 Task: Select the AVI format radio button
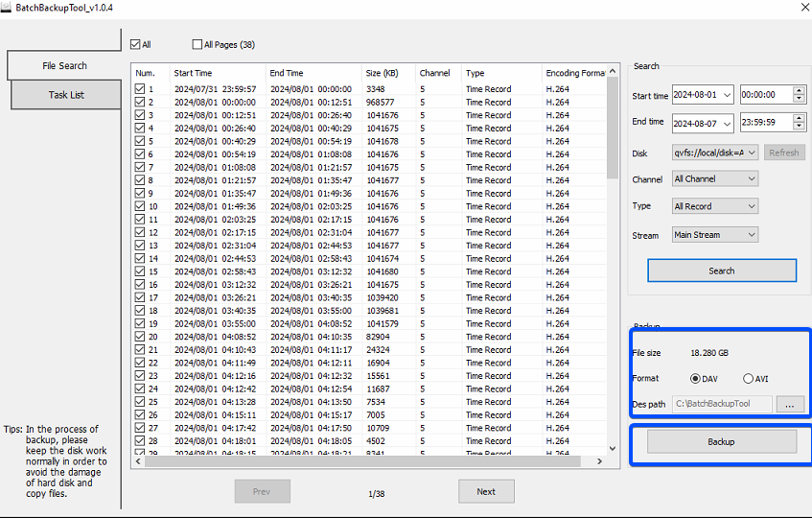tap(749, 379)
